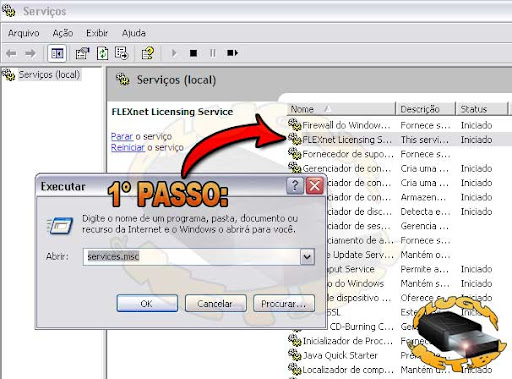Click the 'Armazen...' description cell
The height and width of the screenshot is (379, 512).
(423, 197)
